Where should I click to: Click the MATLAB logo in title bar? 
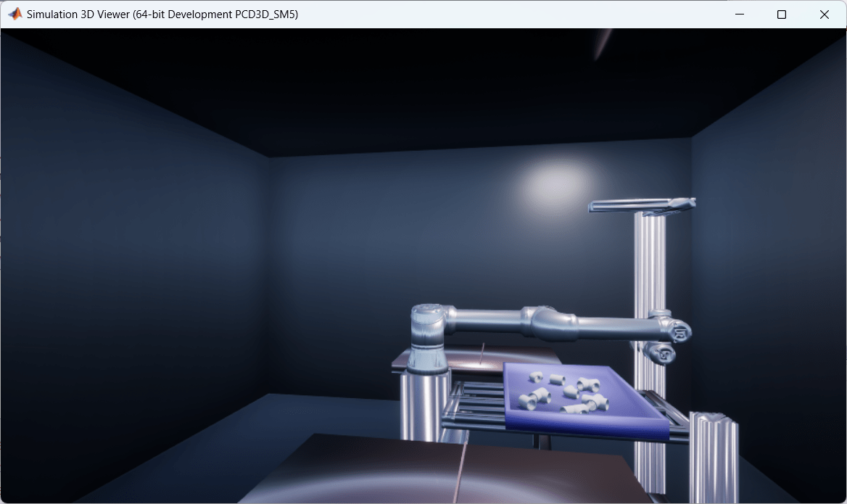(15, 14)
